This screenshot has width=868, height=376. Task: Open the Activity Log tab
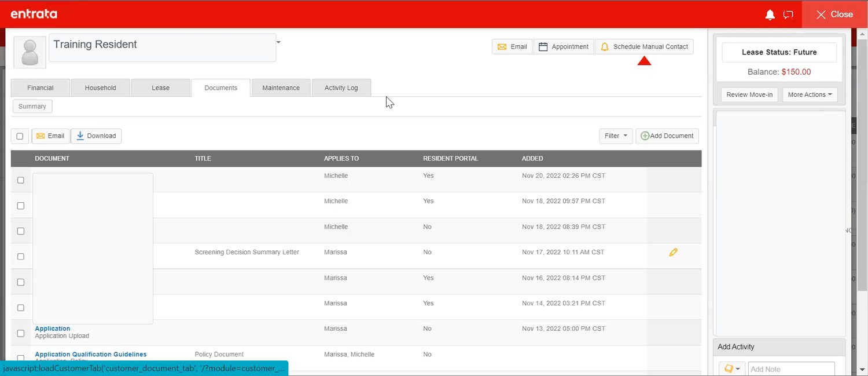pos(341,88)
